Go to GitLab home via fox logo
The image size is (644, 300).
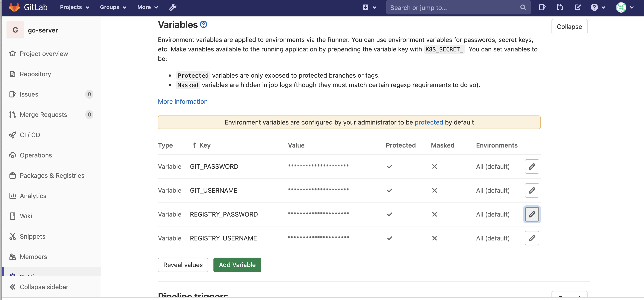coord(14,7)
